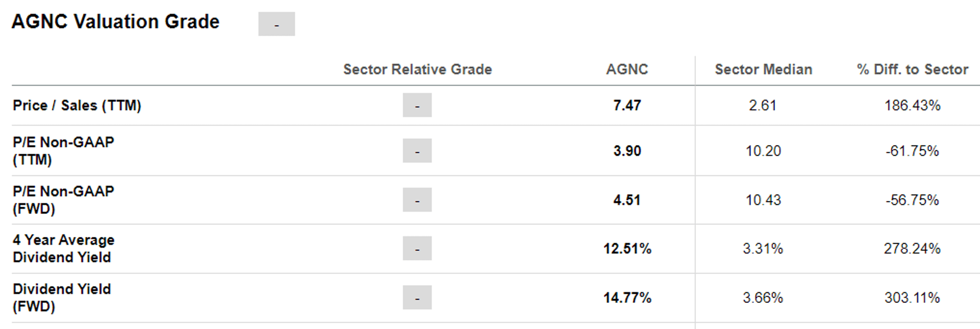980x329 pixels.
Task: Open the Dividend Yield (FWD) metric
Action: 62,297
